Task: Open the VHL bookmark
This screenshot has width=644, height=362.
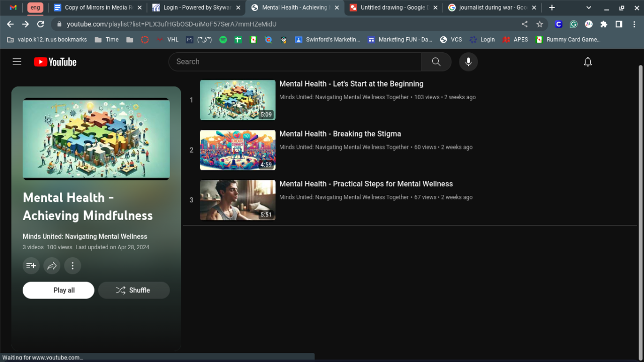Action: click(168, 39)
